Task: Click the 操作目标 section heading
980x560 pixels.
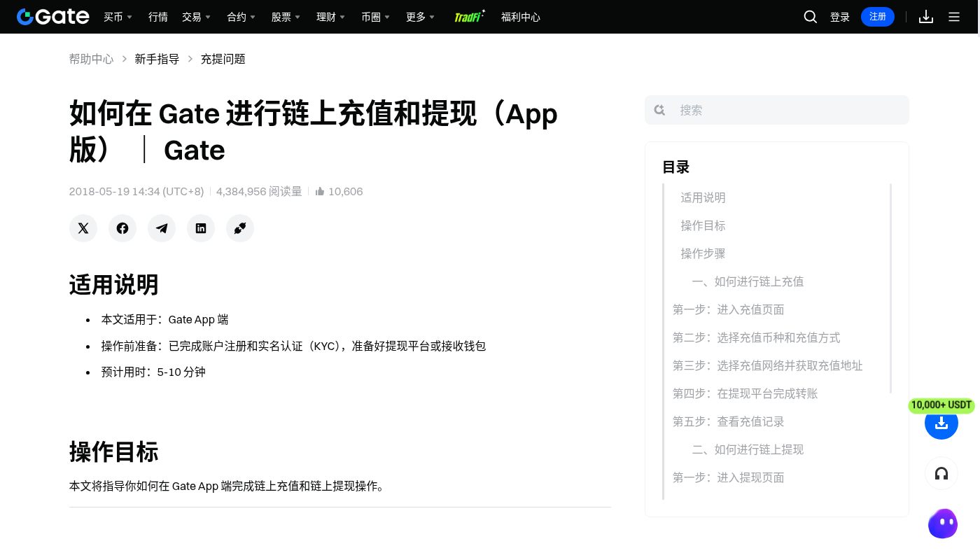Action: pyautogui.click(x=114, y=451)
